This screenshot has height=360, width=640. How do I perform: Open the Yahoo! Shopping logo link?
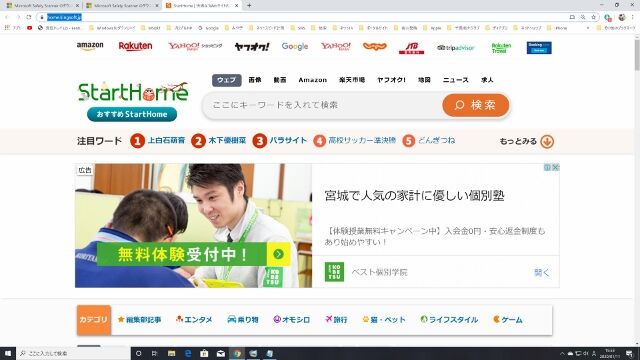[195, 46]
